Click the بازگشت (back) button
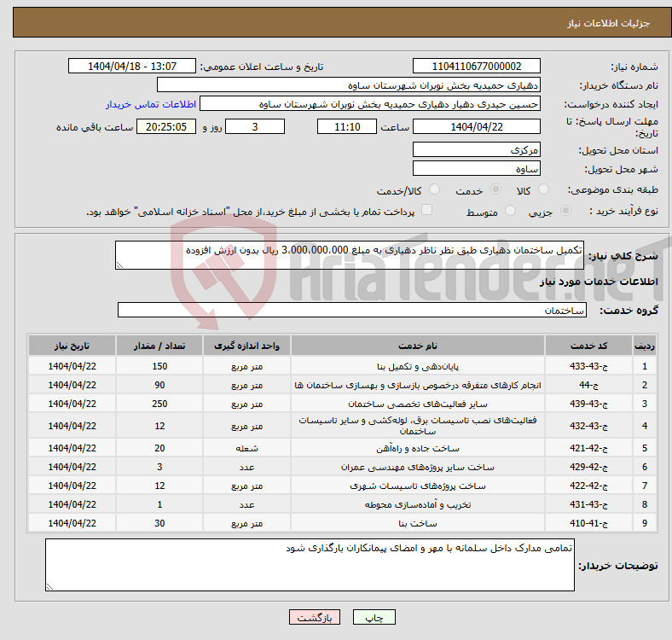 (x=314, y=617)
